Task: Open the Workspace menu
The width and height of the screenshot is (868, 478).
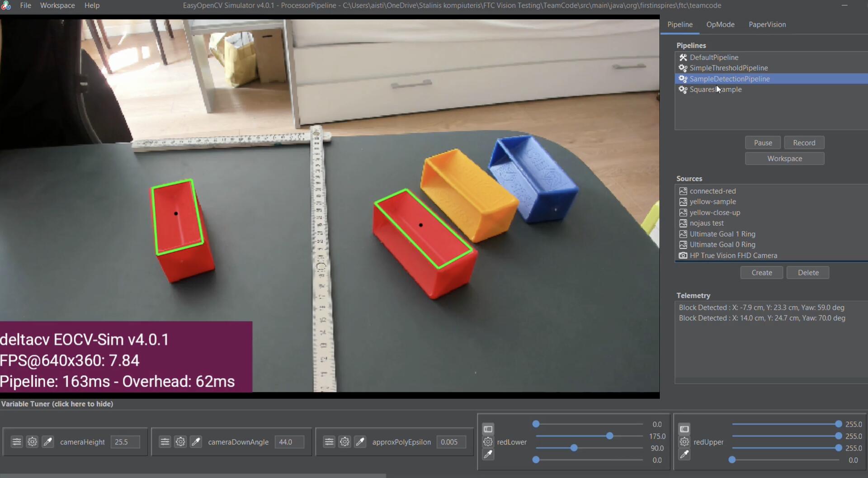Action: pyautogui.click(x=57, y=5)
